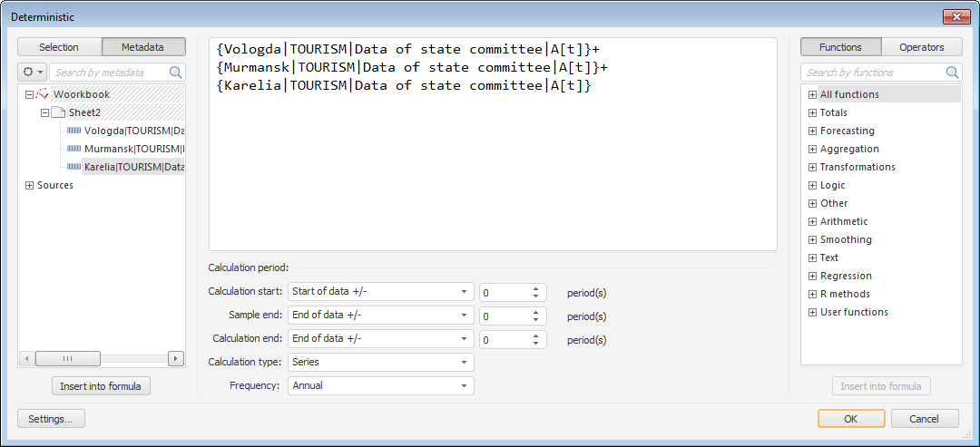Click the Settings... button

coord(51,419)
